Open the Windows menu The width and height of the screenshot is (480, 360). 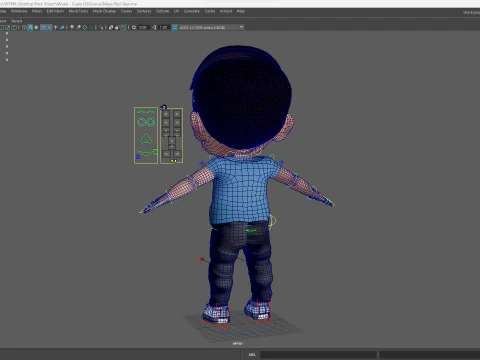[19, 11]
